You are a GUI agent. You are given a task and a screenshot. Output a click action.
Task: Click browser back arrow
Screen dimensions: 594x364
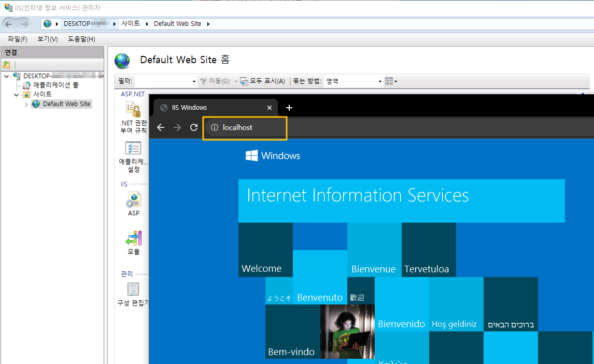click(161, 127)
